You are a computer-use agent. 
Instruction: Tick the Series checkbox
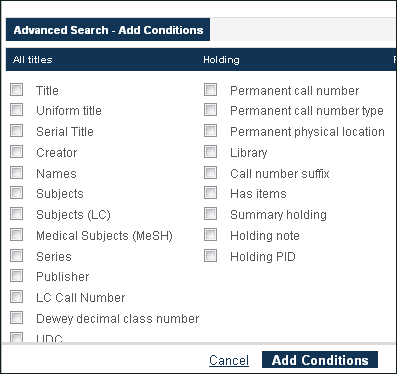pyautogui.click(x=16, y=256)
